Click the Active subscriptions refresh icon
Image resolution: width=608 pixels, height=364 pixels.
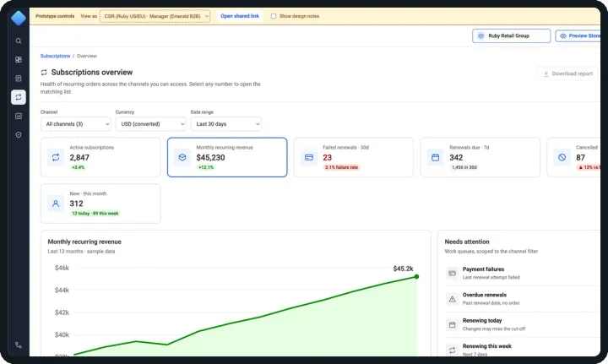coord(56,157)
